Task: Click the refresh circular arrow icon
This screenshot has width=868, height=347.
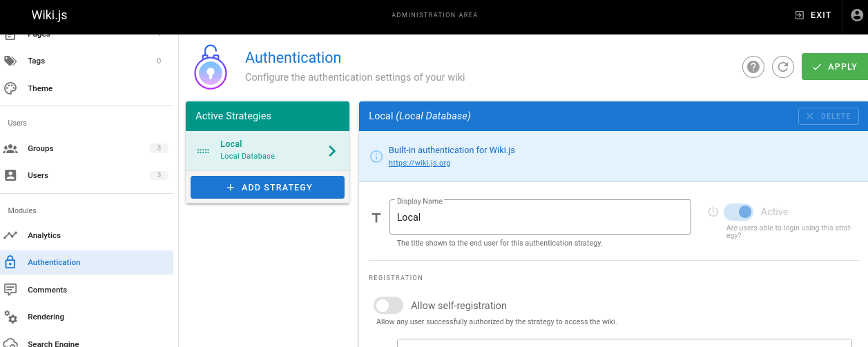Action: [782, 67]
